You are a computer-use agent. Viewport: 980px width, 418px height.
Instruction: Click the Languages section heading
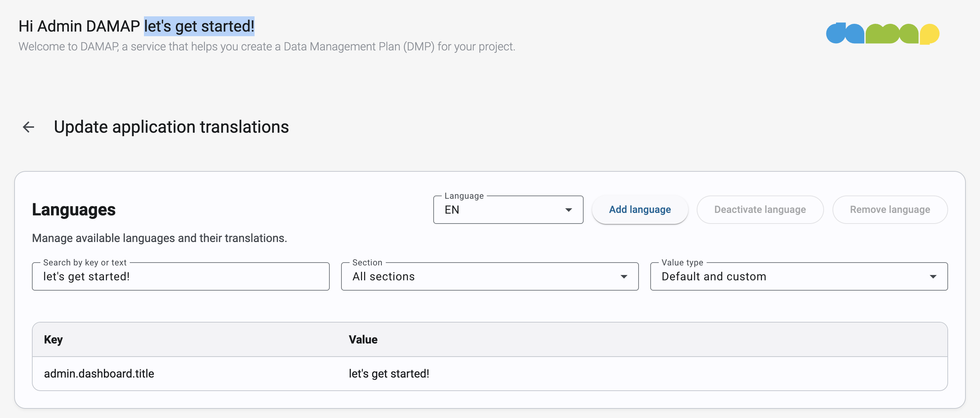click(74, 210)
